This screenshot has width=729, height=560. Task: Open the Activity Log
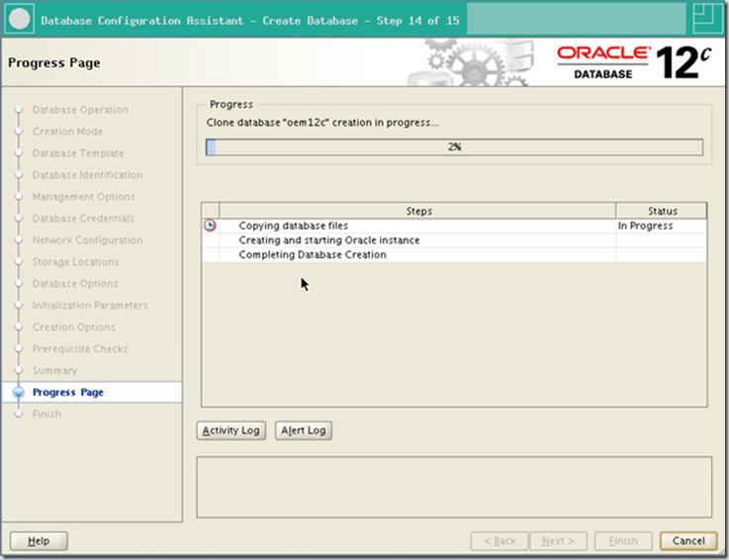[231, 430]
